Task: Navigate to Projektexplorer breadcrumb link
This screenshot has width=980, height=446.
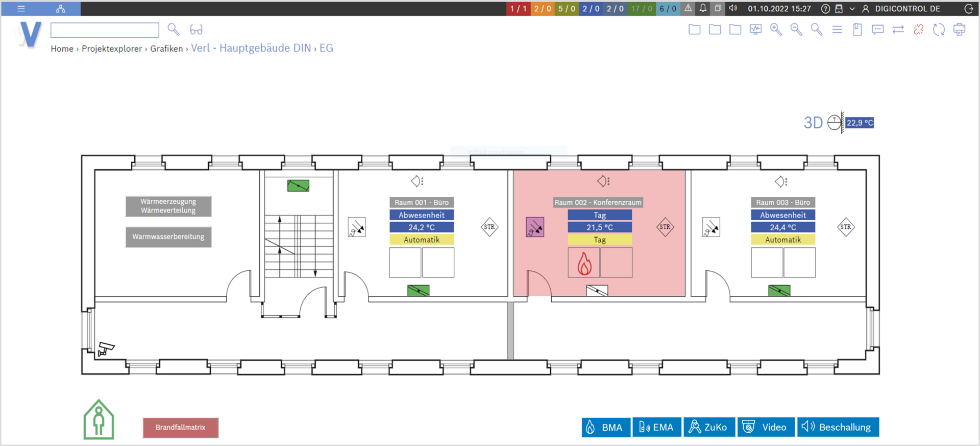Action: point(112,49)
